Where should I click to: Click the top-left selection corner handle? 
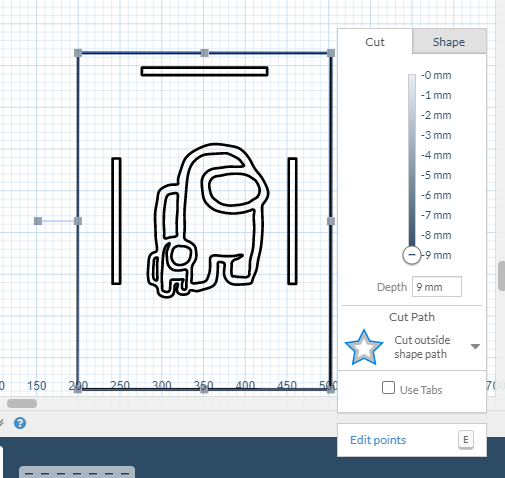point(78,53)
